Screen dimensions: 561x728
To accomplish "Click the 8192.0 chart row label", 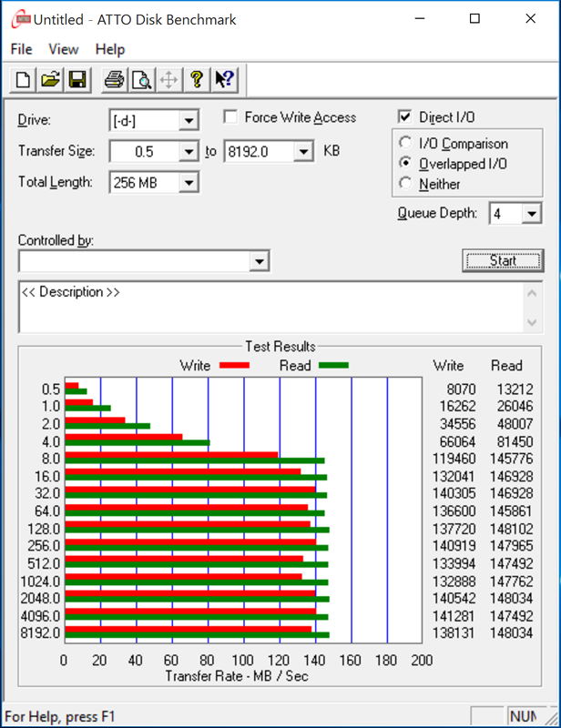I will 40,632.
